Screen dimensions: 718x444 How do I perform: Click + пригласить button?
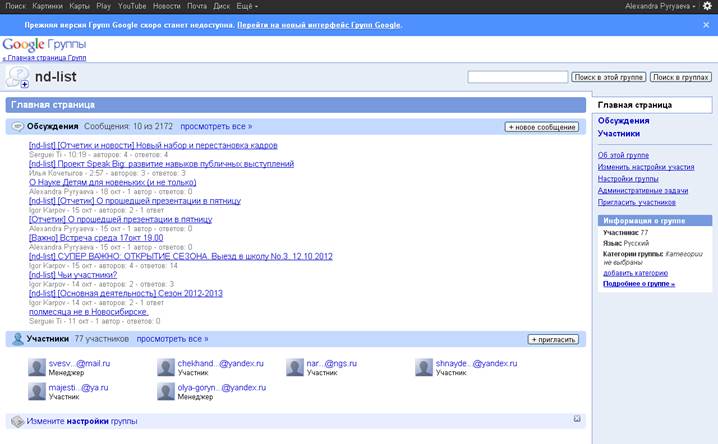(553, 340)
